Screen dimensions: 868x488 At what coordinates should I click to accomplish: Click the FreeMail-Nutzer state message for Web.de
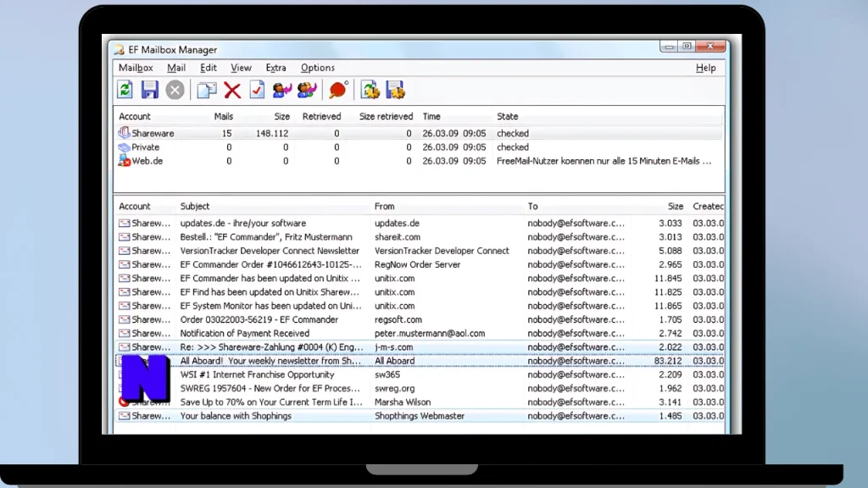point(604,161)
